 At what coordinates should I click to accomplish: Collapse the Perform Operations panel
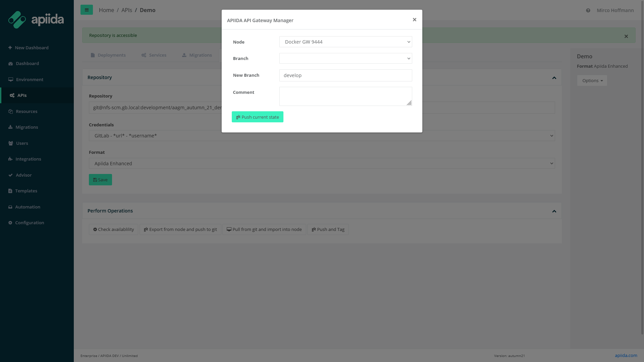pyautogui.click(x=554, y=211)
